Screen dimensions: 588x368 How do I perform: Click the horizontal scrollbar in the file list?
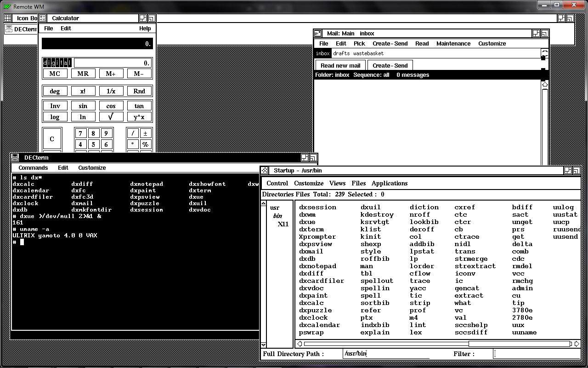[437, 344]
